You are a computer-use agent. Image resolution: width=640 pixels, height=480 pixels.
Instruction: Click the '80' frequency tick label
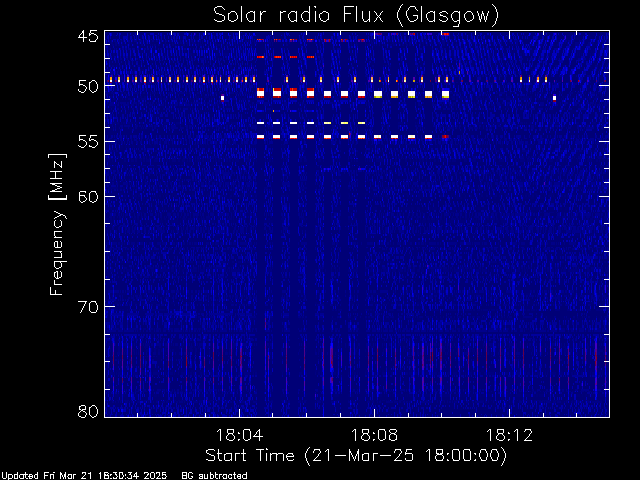[88, 411]
